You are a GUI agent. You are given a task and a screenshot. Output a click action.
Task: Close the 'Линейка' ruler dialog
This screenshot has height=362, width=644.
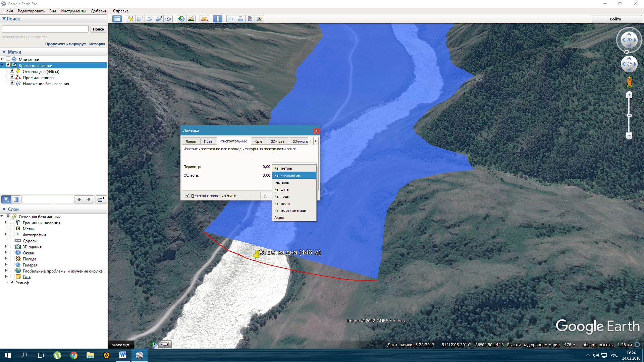coord(316,131)
